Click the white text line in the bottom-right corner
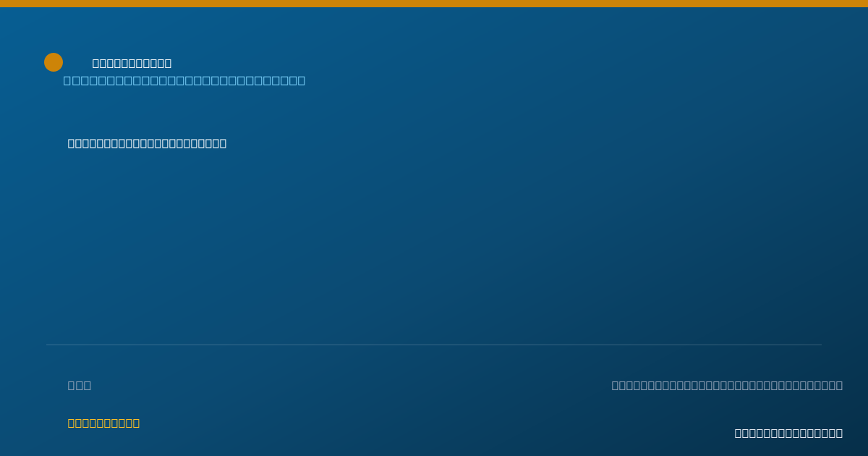This screenshot has width=868, height=456. coord(788,434)
